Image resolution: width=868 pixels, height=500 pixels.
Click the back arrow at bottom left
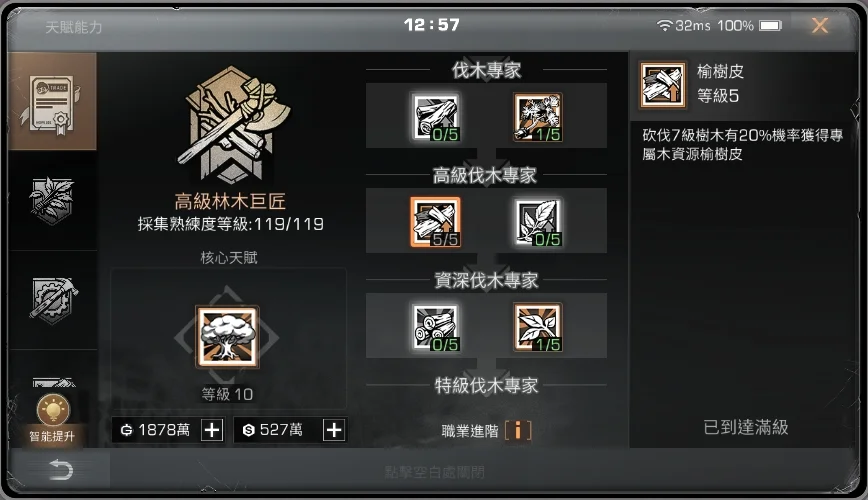(x=60, y=470)
